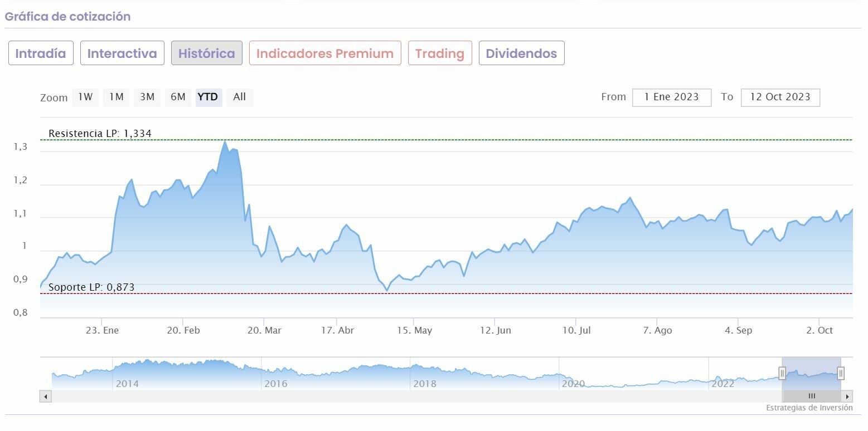This screenshot has width=868, height=431.
Task: Click the scrollbar thumb grip
Action: pos(812,396)
